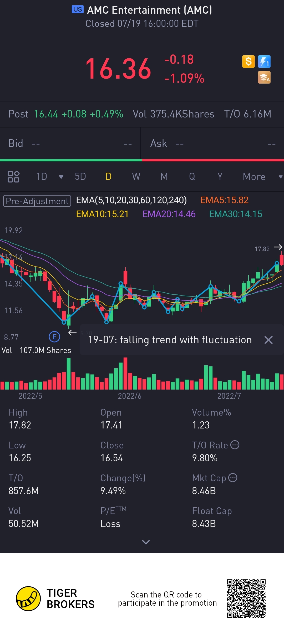Image resolution: width=284 pixels, height=644 pixels.
Task: Switch to the Y yearly tab
Action: pyautogui.click(x=220, y=177)
